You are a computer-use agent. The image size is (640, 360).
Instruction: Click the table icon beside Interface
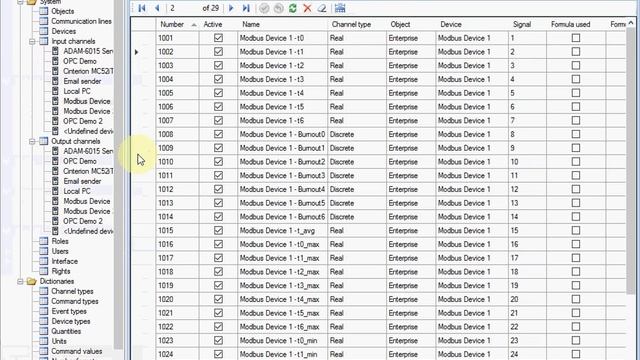(44, 261)
